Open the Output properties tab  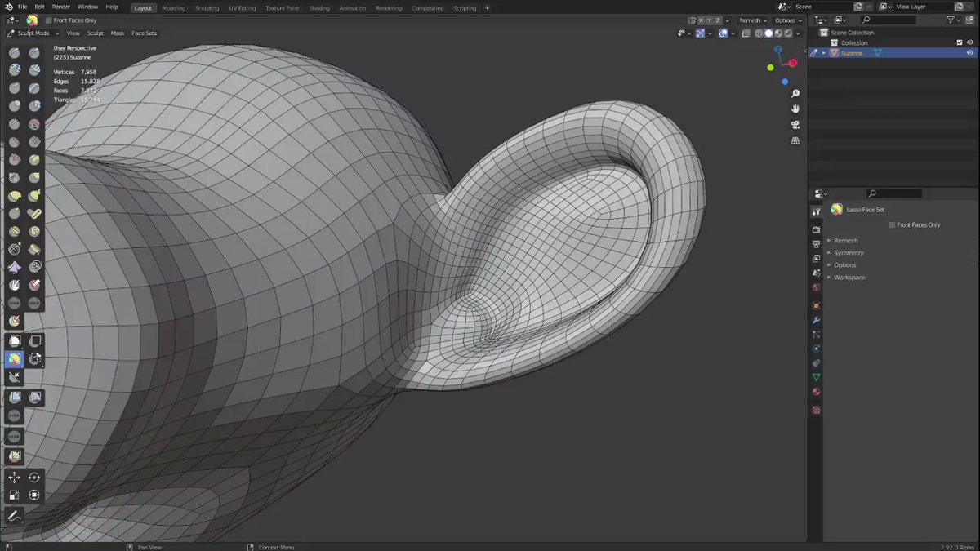point(816,244)
